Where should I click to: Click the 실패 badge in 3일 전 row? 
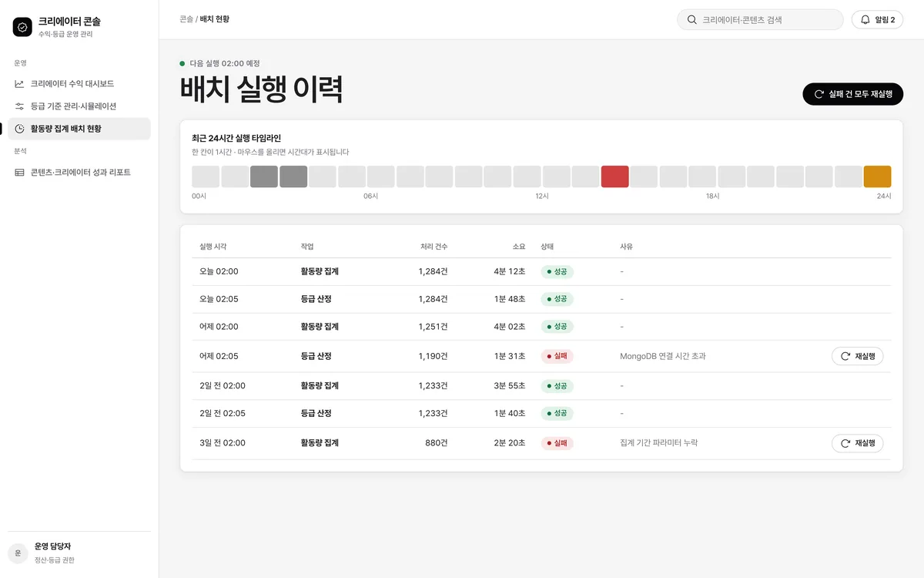click(x=557, y=443)
